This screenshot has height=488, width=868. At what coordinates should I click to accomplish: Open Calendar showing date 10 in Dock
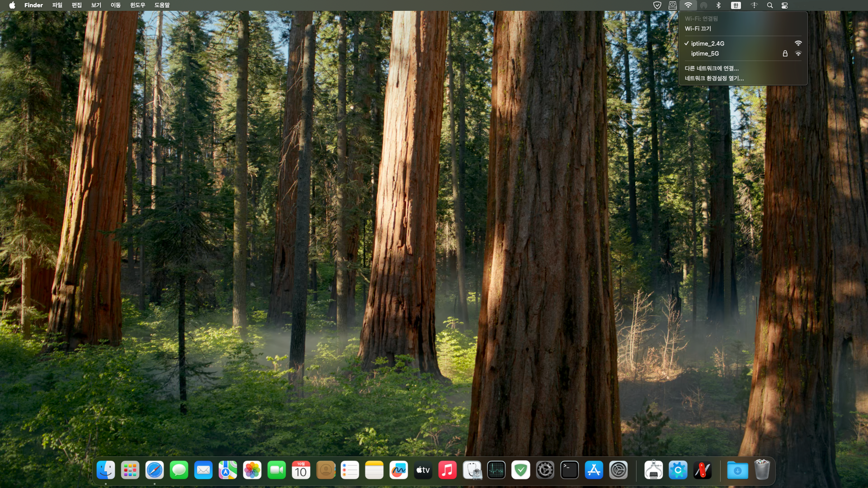(x=301, y=470)
